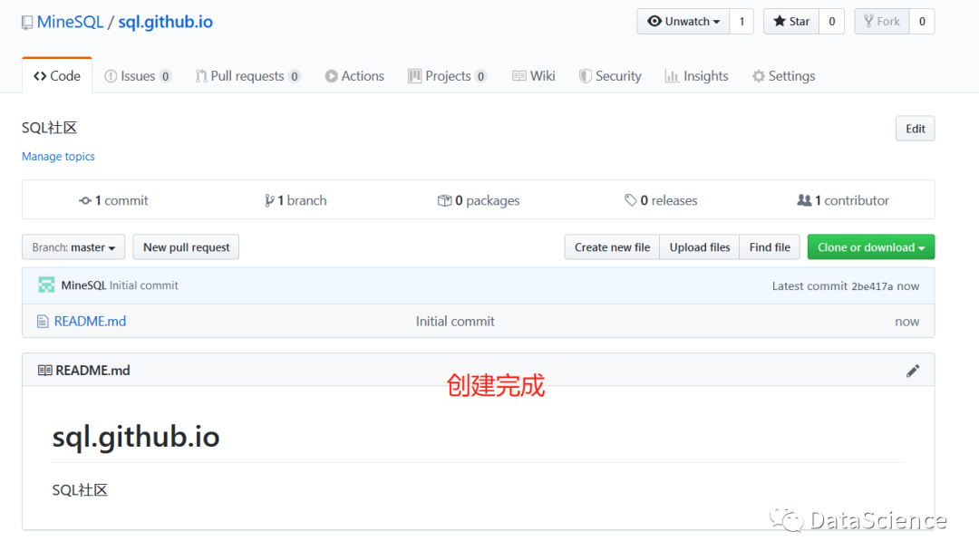Open the MineSQL owner link
The width and height of the screenshot is (979, 560).
tap(70, 22)
